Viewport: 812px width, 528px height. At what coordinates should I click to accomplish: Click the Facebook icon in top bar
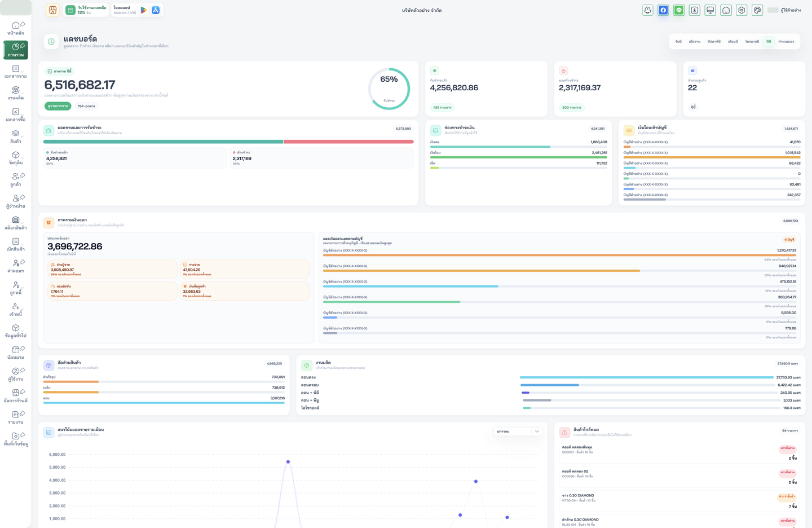[663, 10]
